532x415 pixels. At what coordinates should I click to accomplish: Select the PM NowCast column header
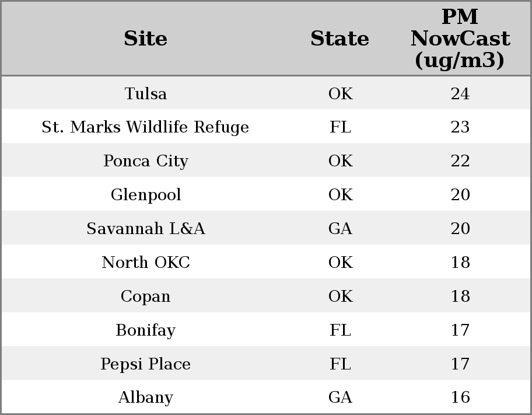pos(460,39)
